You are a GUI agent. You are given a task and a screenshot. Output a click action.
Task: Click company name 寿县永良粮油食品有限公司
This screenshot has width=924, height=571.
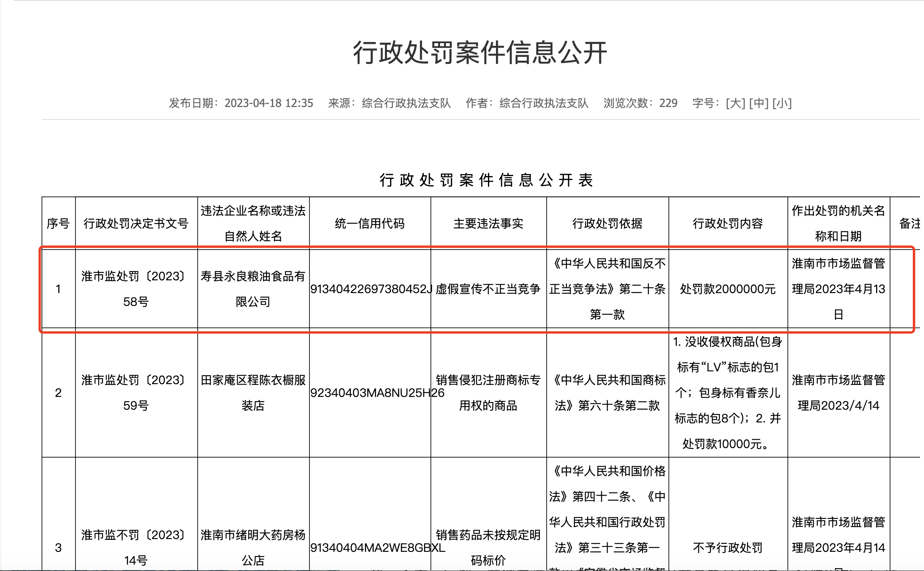pyautogui.click(x=253, y=289)
